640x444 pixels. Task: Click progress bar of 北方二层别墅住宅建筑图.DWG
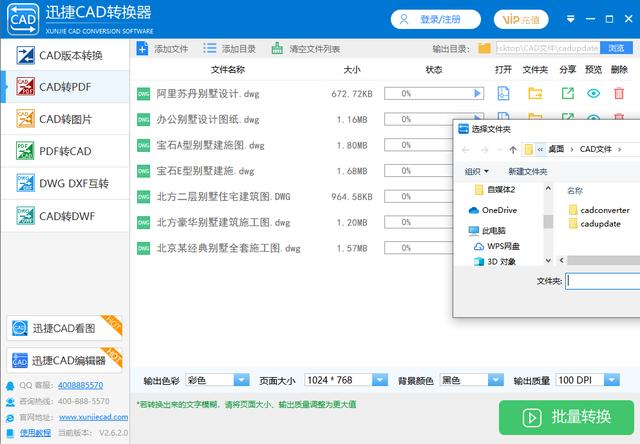pos(418,197)
